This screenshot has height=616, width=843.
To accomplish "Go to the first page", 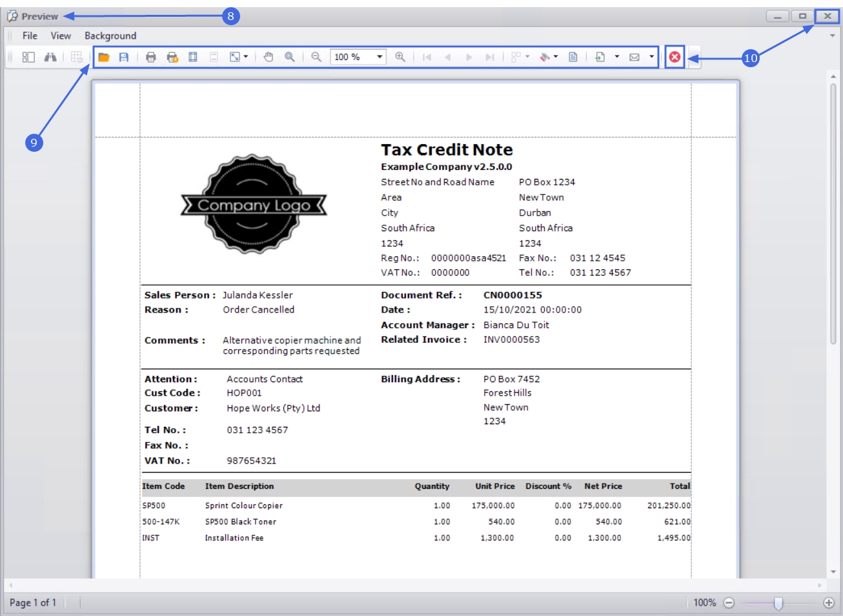I will point(427,57).
